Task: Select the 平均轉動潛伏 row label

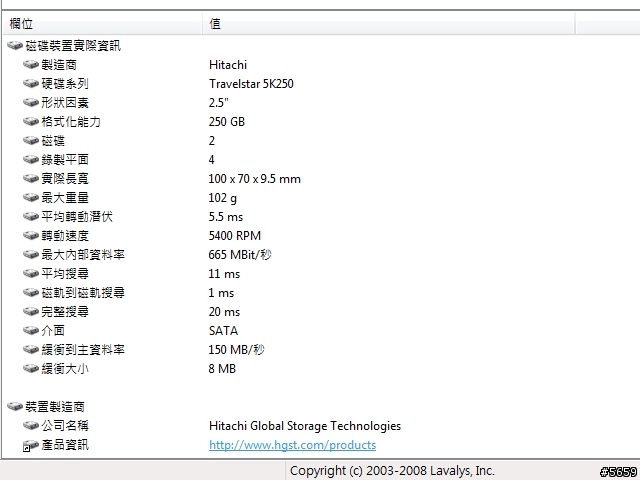Action: pos(77,216)
